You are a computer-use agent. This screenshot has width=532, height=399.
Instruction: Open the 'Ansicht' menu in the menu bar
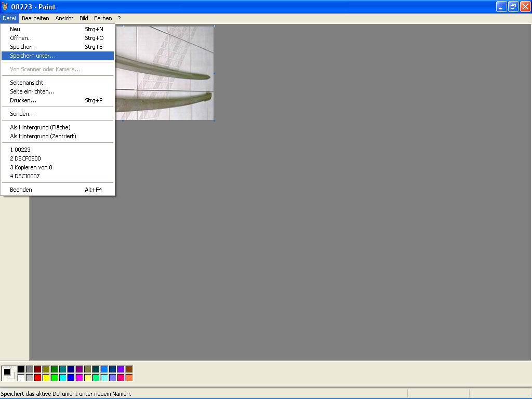[64, 18]
